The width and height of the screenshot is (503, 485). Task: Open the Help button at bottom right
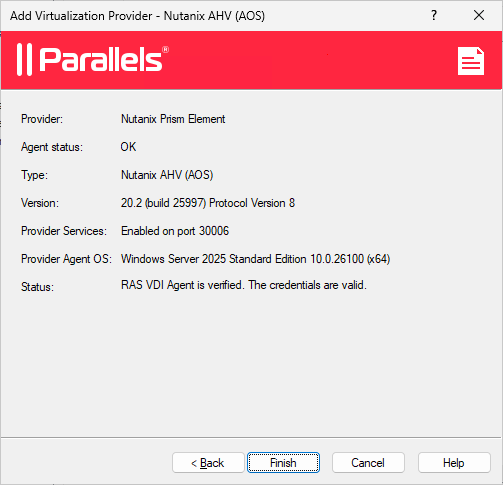(454, 463)
